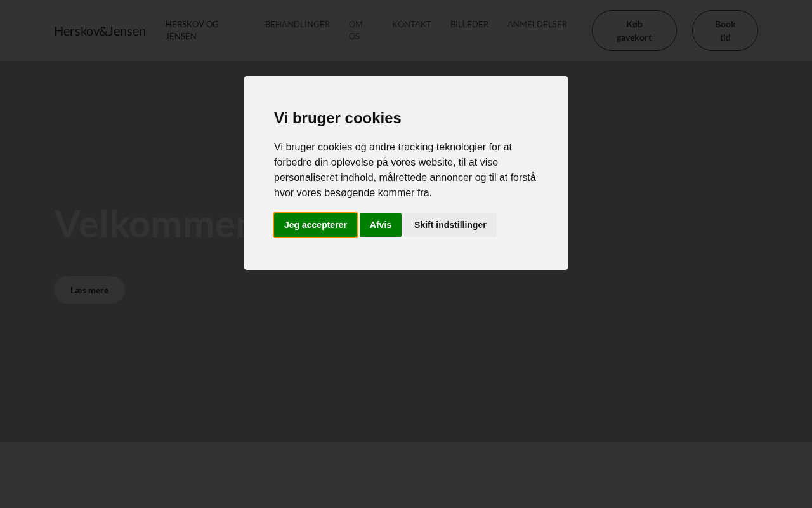Click empty dialog space below the cookie buttons
The height and width of the screenshot is (508, 812).
pyautogui.click(x=406, y=253)
